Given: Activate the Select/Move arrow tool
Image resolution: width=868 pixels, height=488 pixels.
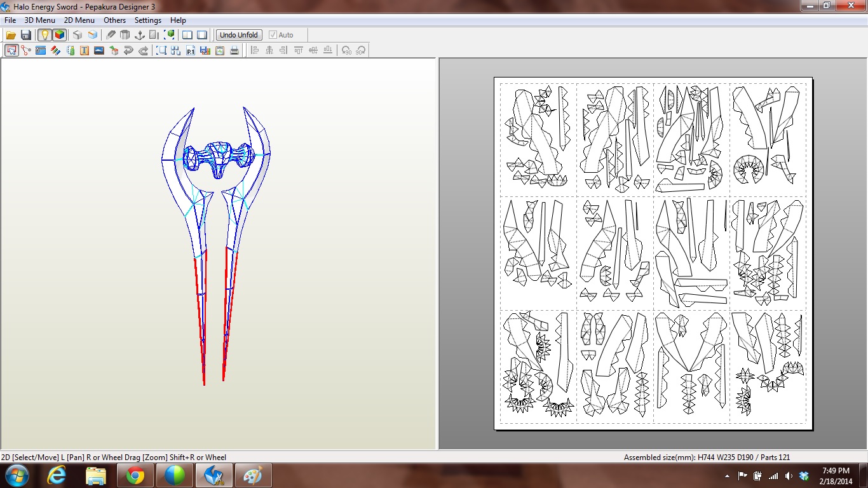Looking at the screenshot, I should coord(11,50).
